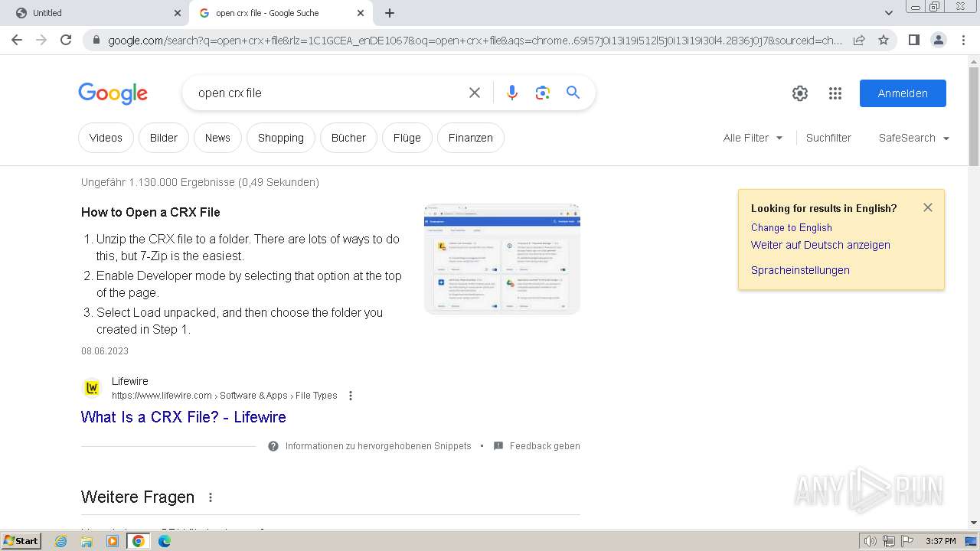Click the lock icon in the address bar
980x551 pixels.
(x=96, y=41)
